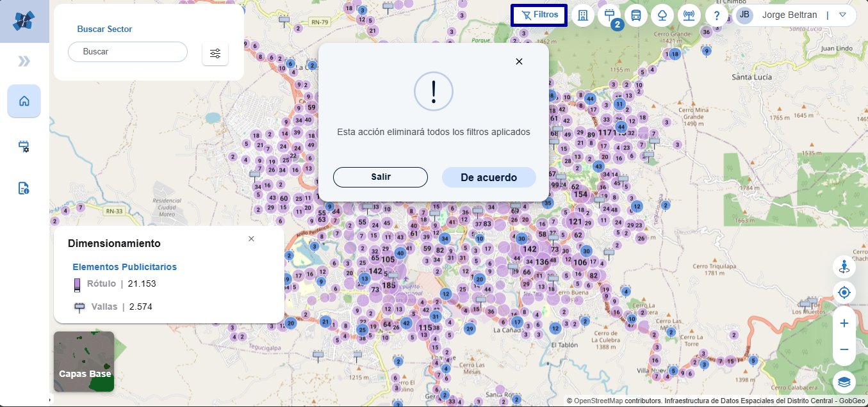Click the antenna signal tower icon
The image size is (868, 407).
689,15
